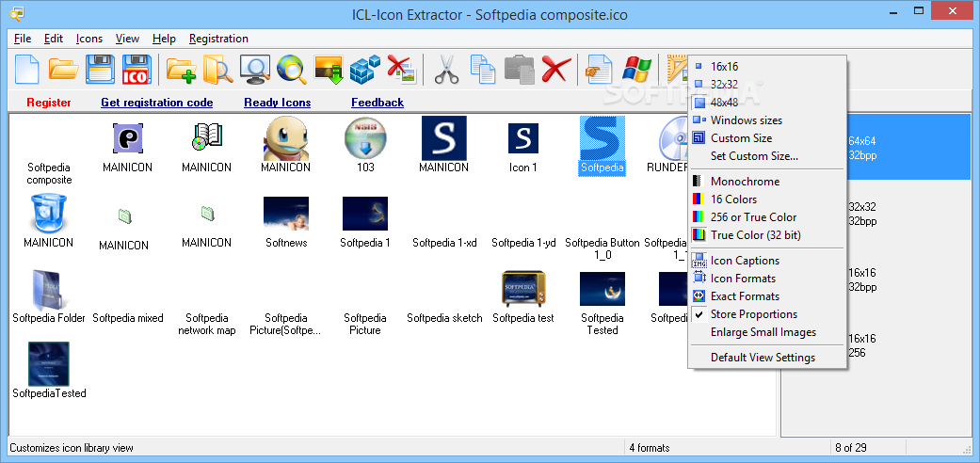Save using the blue floppy disk icon
980x463 pixels.
coord(100,69)
